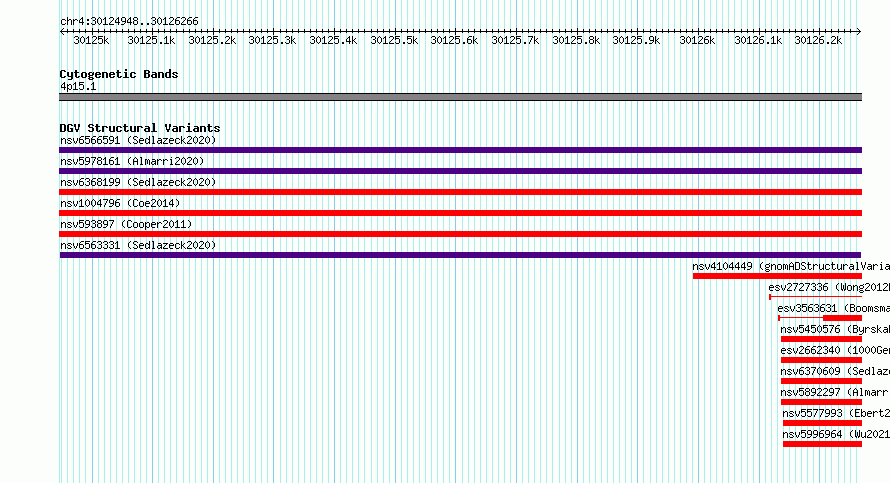Screen dimensions: 890x483
Task: Click the 30125.3k ruler tick label
Action: tap(272, 40)
